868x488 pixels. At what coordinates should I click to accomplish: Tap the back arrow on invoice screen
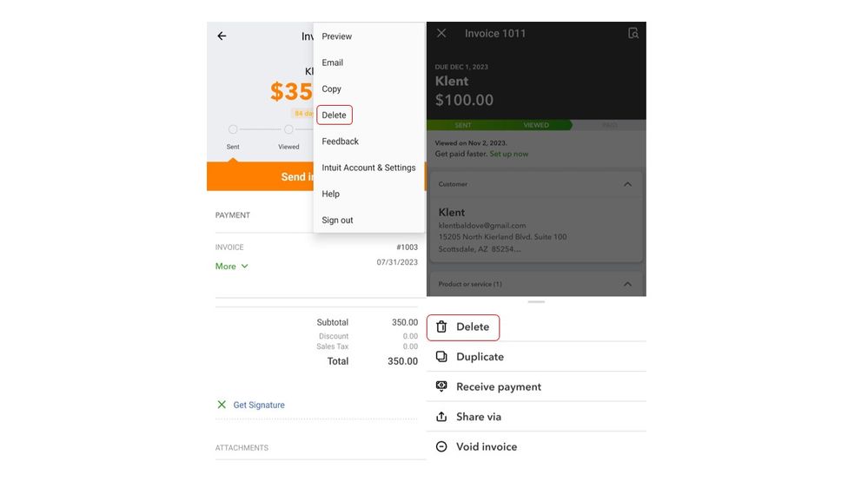pos(222,36)
